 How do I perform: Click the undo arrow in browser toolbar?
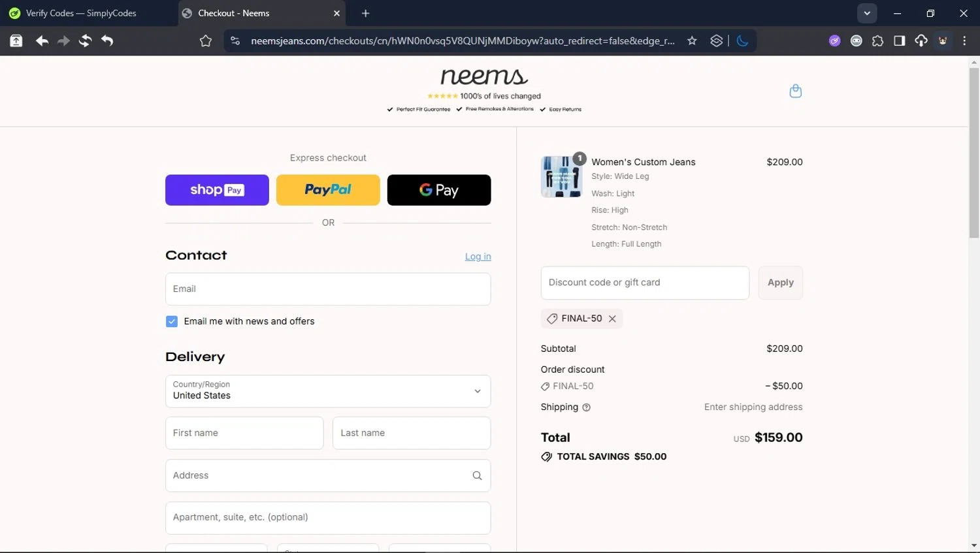[107, 40]
